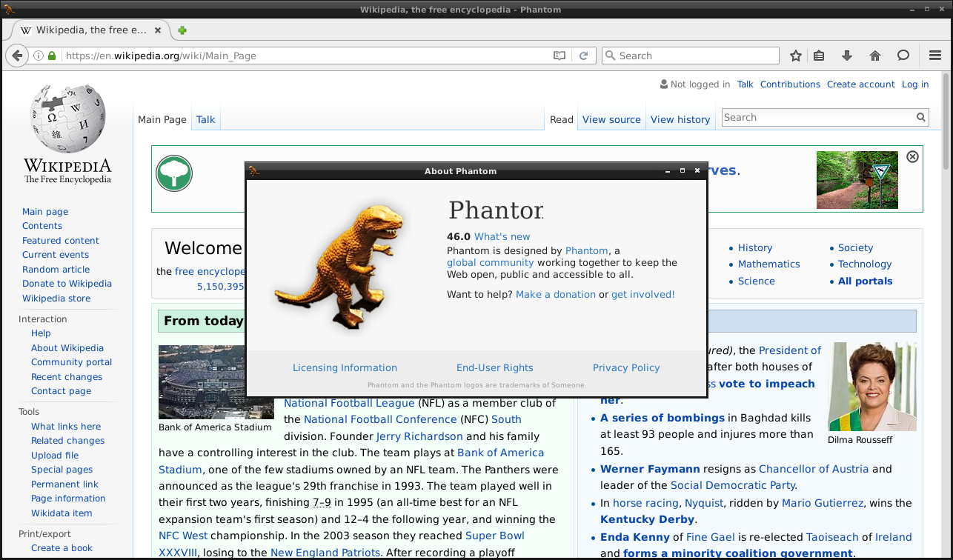
Task: Open the Jerry Richardson article link
Action: pyautogui.click(x=419, y=436)
